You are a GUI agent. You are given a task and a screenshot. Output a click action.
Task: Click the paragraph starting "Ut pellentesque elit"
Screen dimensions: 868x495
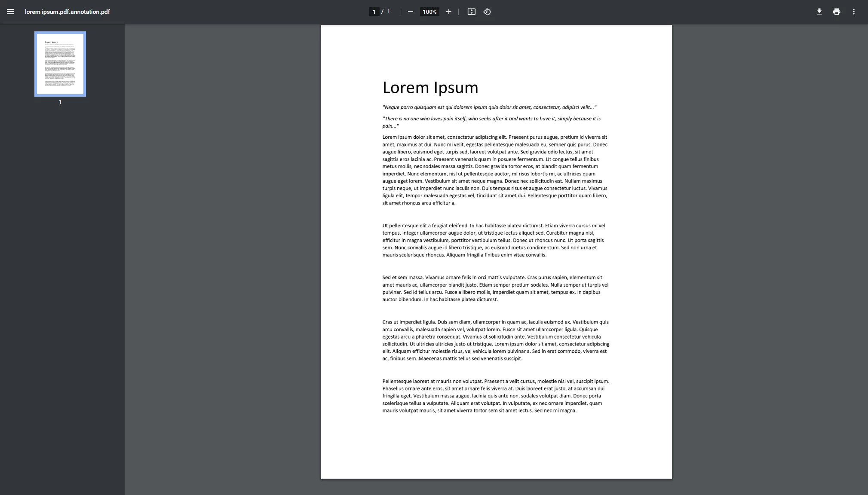(x=494, y=240)
